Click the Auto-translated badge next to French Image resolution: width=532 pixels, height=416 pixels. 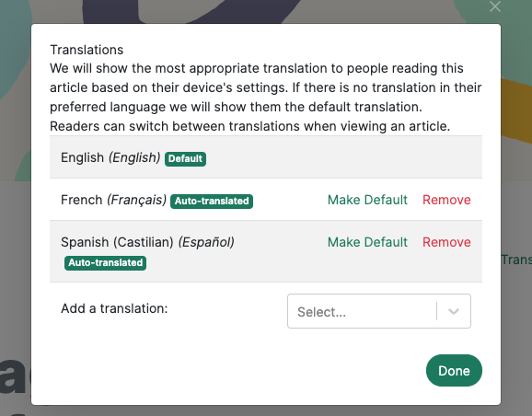tap(212, 202)
